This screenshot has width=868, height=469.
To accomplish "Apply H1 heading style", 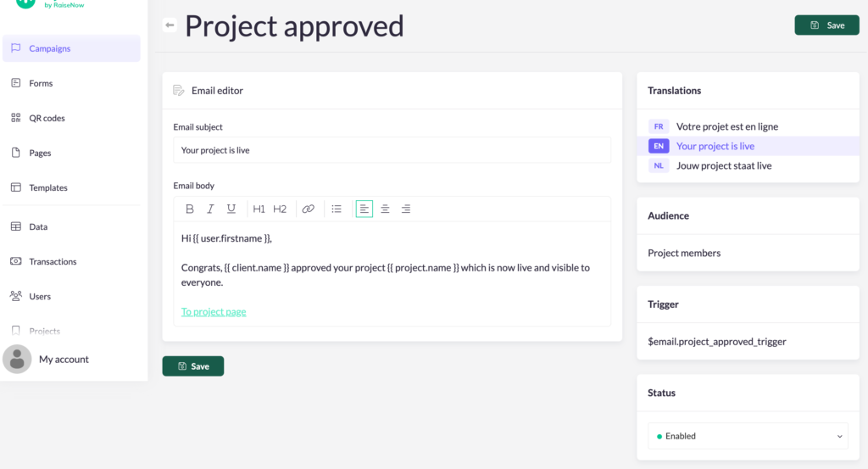I will (259, 209).
